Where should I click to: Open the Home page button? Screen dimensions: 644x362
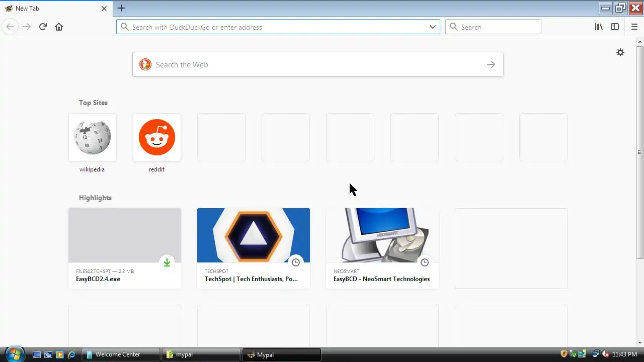[x=59, y=27]
